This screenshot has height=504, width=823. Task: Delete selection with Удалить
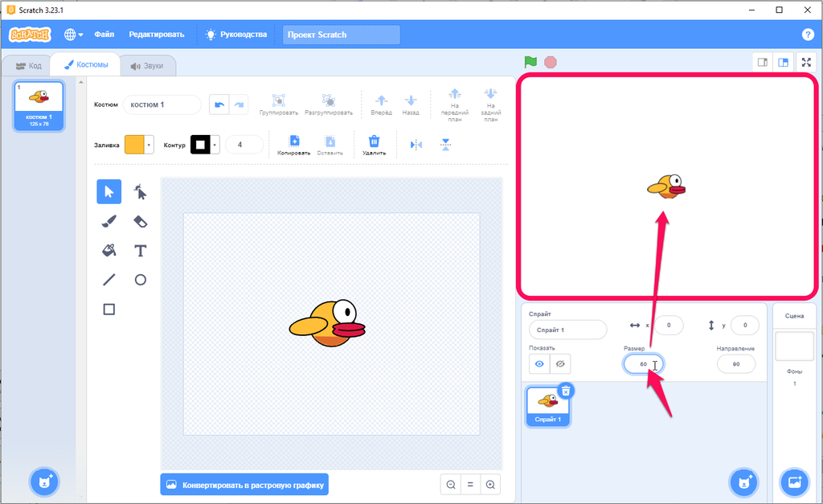click(x=374, y=145)
